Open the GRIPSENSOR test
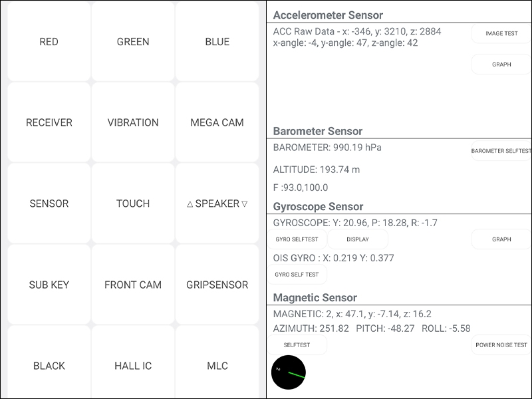532x399 pixels. click(x=217, y=285)
